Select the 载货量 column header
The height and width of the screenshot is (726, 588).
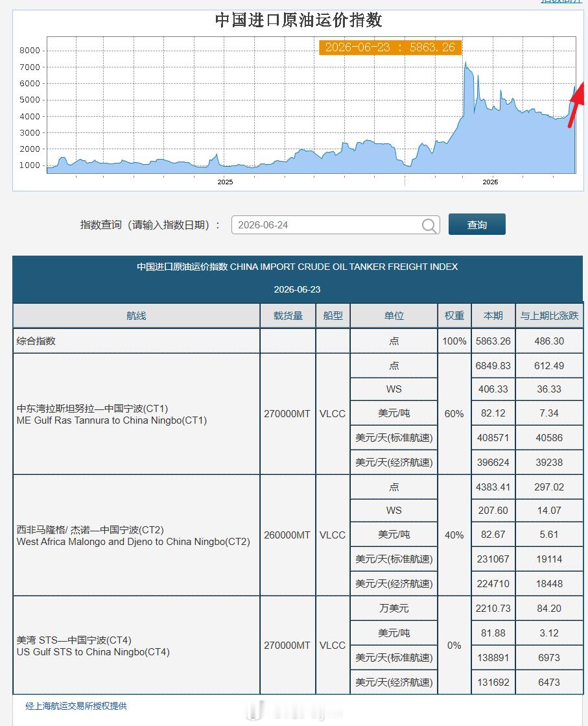pos(288,316)
